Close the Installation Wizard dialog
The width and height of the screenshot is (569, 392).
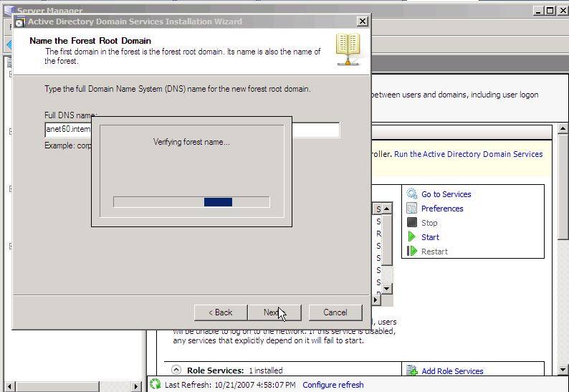[x=362, y=21]
